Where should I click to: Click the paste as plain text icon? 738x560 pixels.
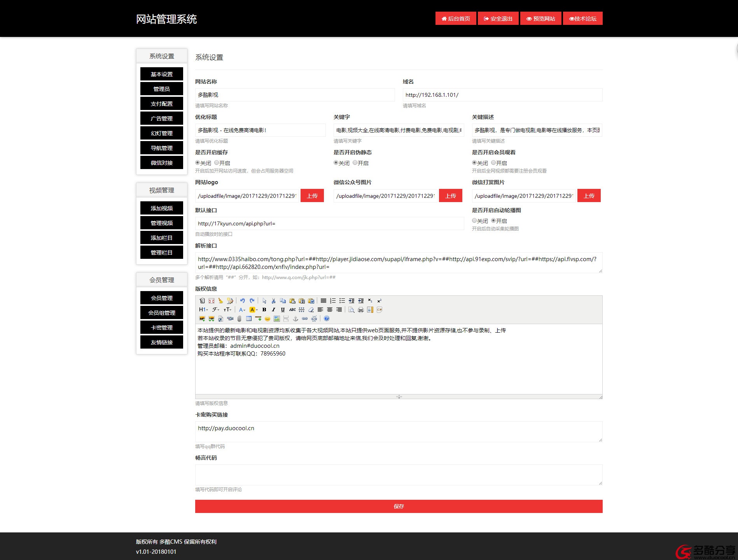[301, 301]
